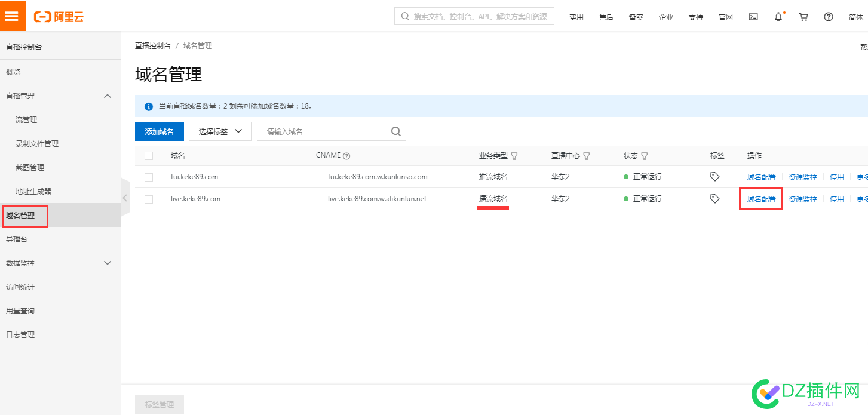Select 域名管理 in the sidebar
This screenshot has height=415, width=868.
[x=20, y=215]
